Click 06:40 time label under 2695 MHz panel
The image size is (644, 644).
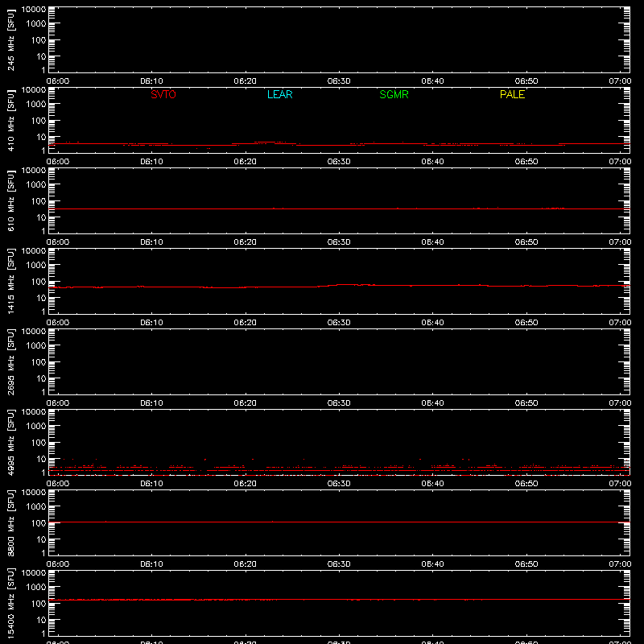click(x=432, y=403)
